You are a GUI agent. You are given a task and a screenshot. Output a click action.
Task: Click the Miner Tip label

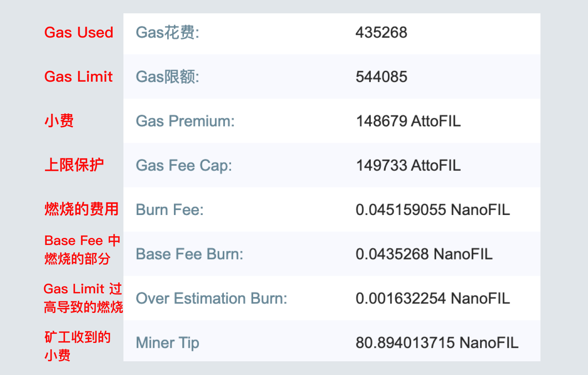pos(167,342)
